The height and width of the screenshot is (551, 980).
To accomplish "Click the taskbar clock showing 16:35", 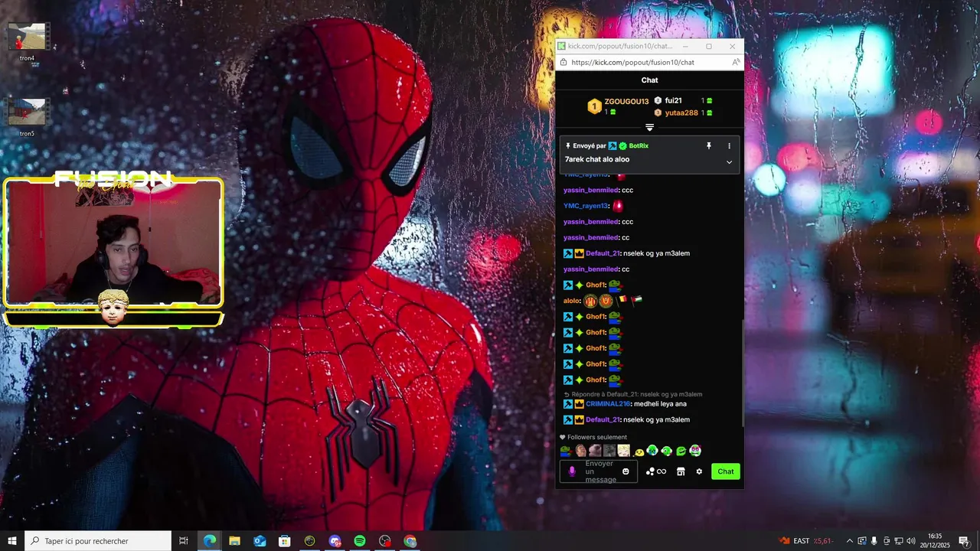I will point(935,541).
